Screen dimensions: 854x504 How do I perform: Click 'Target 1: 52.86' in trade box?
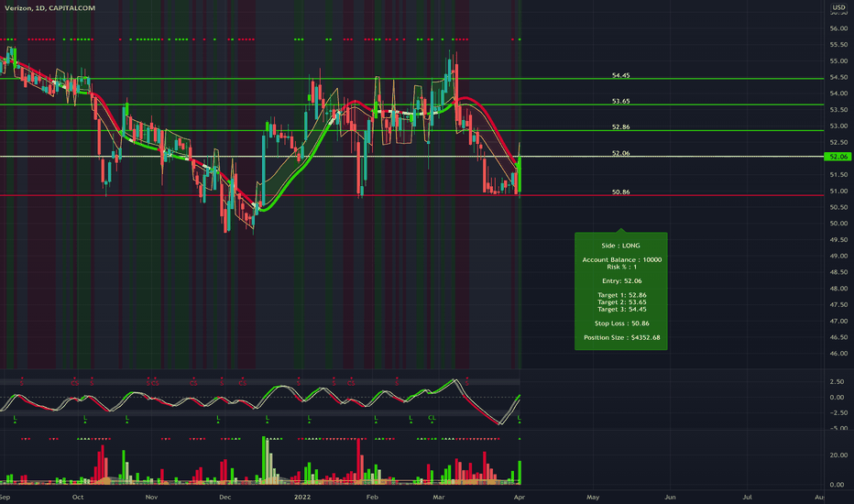click(x=622, y=295)
